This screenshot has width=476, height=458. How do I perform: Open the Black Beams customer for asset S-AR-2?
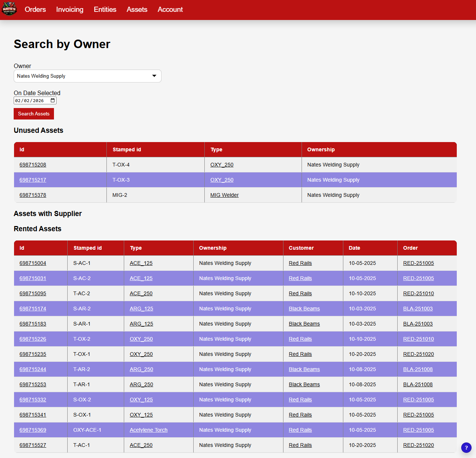[304, 309]
